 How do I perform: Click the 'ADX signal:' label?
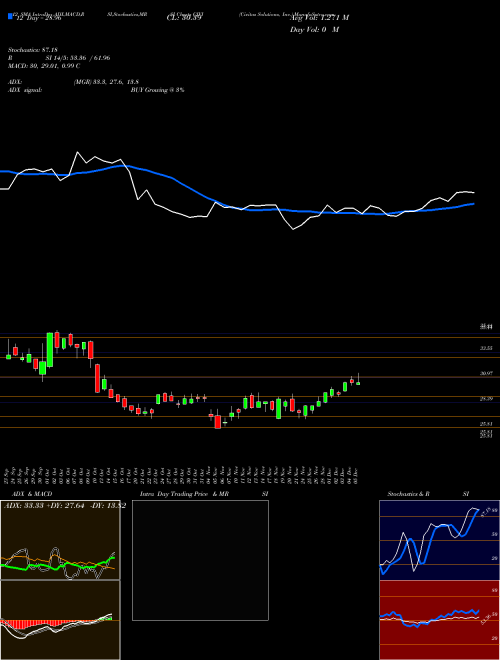[25, 90]
